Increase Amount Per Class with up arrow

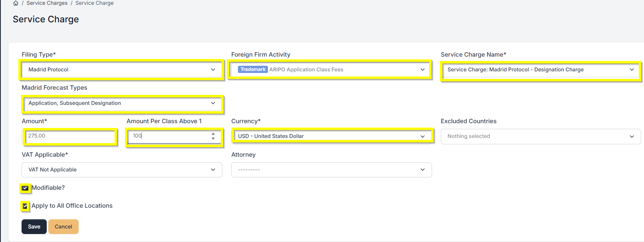[x=213, y=134]
